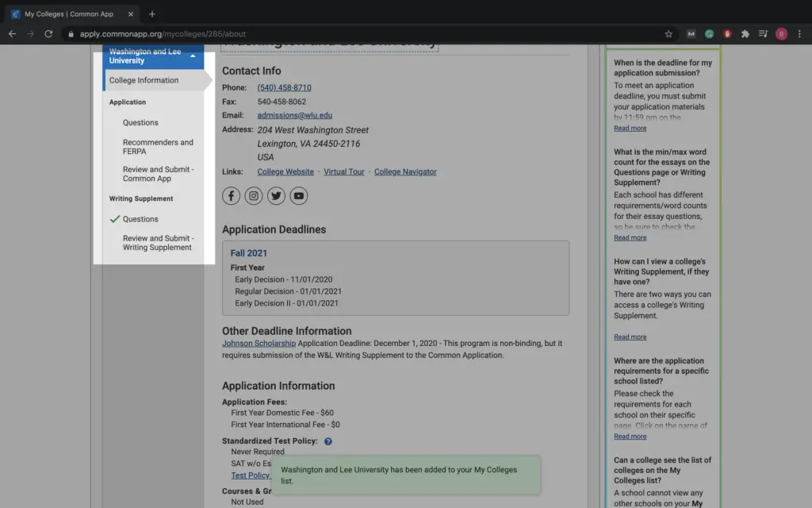The image size is (812, 508).
Task: Open the College Navigator link
Action: coord(405,171)
